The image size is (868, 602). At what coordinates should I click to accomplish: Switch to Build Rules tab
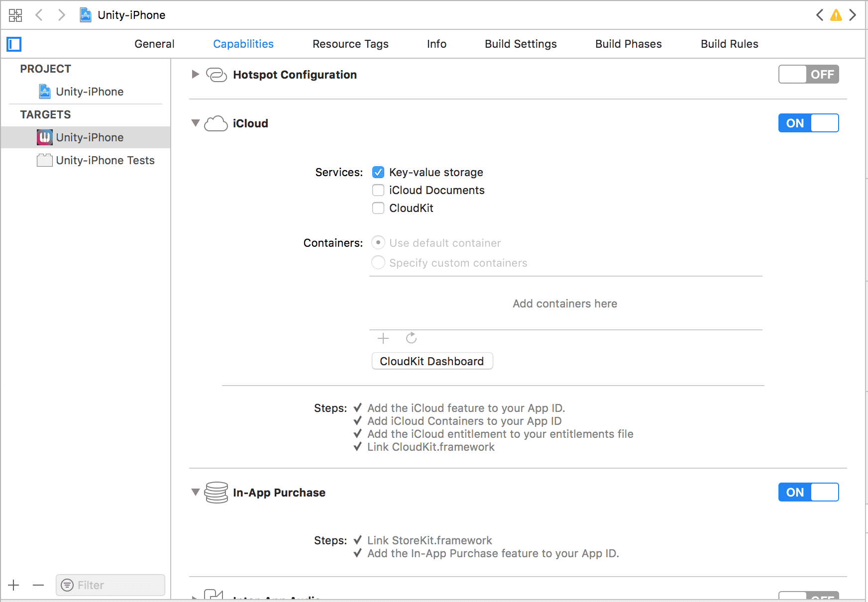[730, 44]
